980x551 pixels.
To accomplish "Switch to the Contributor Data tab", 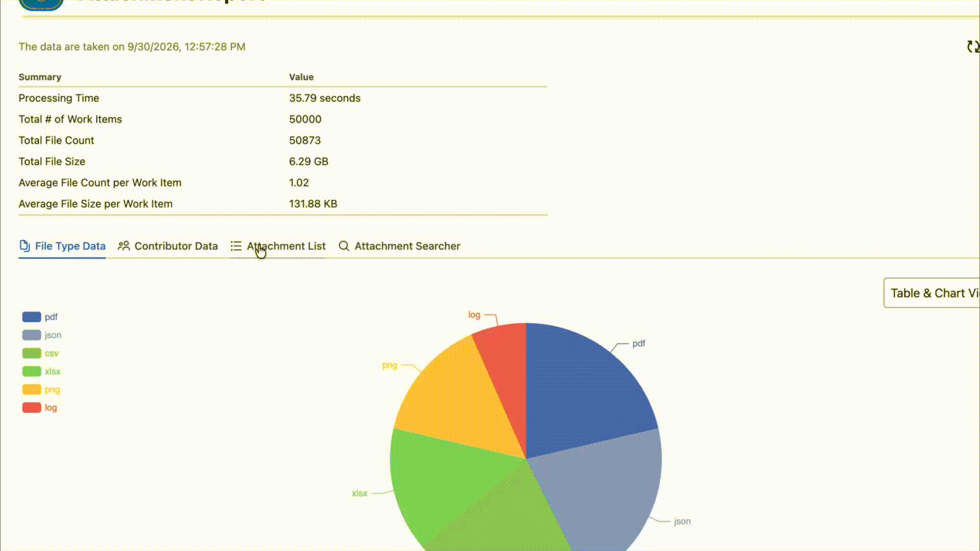I will (x=168, y=246).
